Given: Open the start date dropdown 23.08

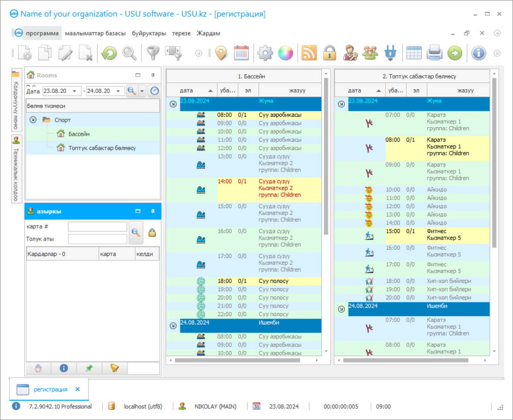Looking at the screenshot, I should pos(75,91).
